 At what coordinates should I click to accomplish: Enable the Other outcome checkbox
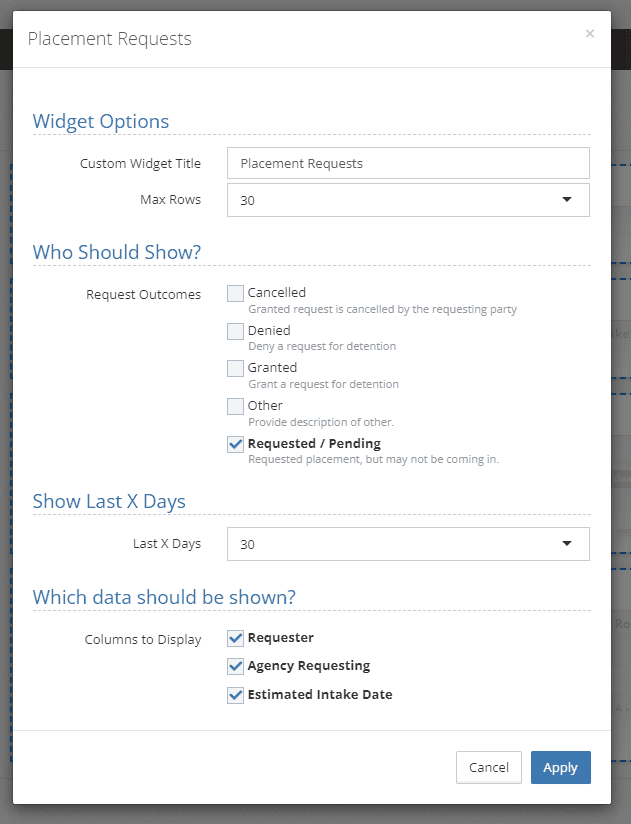coord(235,406)
